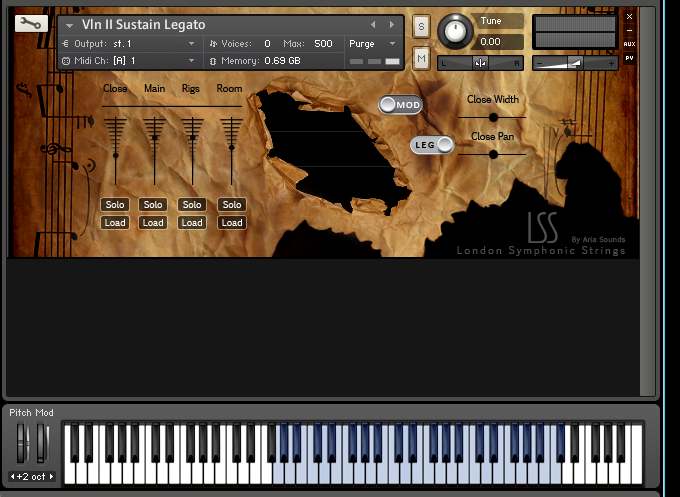Image resolution: width=680 pixels, height=497 pixels.
Task: Click the Voices note icon
Action: (213, 44)
